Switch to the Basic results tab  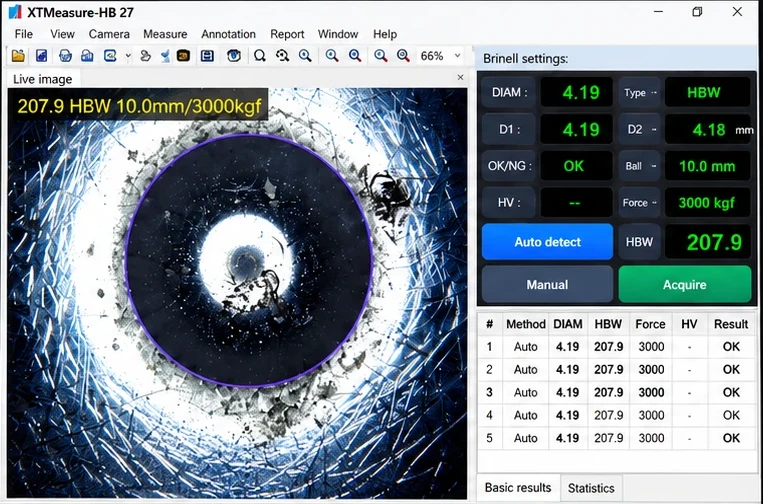[518, 487]
